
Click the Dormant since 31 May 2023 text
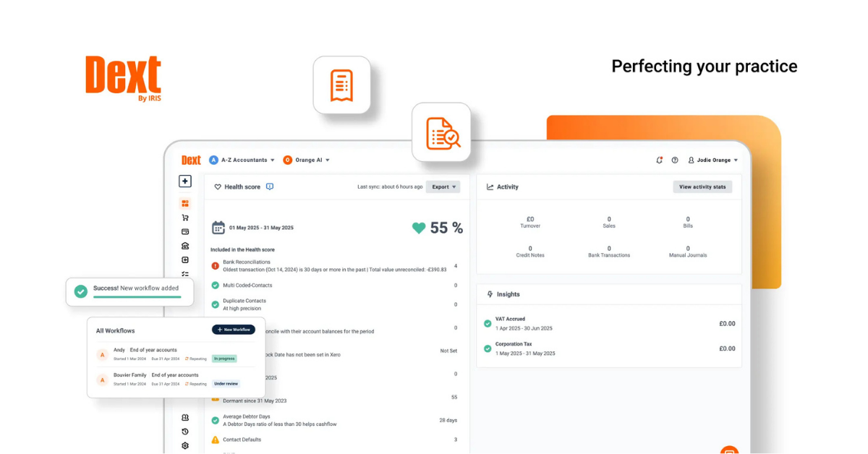coord(255,401)
